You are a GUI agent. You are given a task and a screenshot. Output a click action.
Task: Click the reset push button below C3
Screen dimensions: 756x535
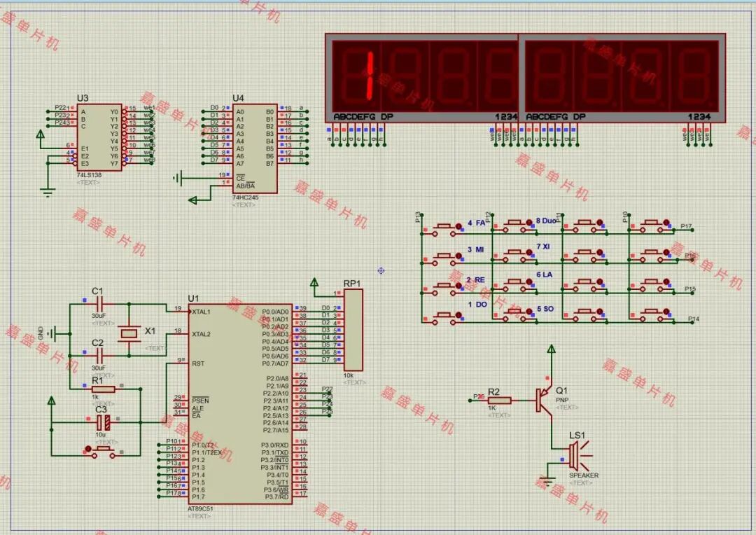pyautogui.click(x=103, y=452)
